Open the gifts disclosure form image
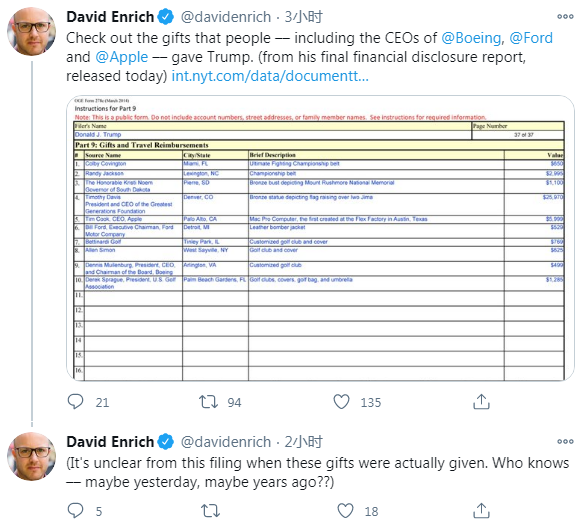Viewport: 582px width, 524px height. coord(320,238)
